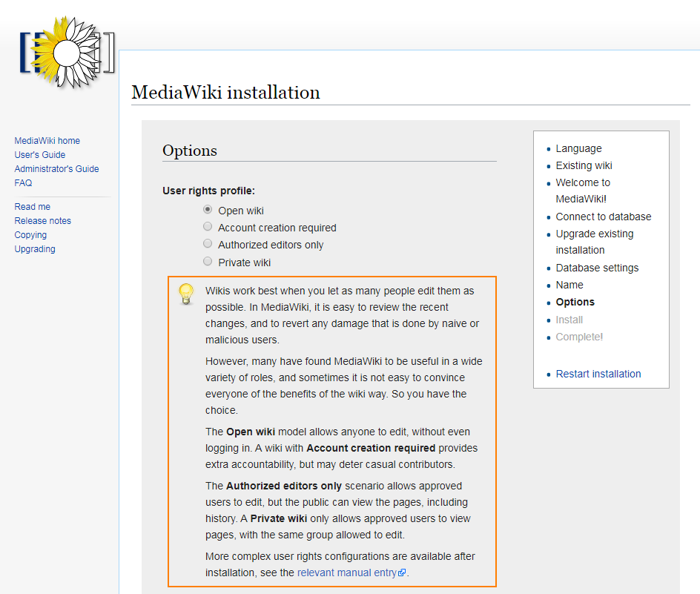
Task: Click the MediaWiki installation page title
Action: point(225,93)
